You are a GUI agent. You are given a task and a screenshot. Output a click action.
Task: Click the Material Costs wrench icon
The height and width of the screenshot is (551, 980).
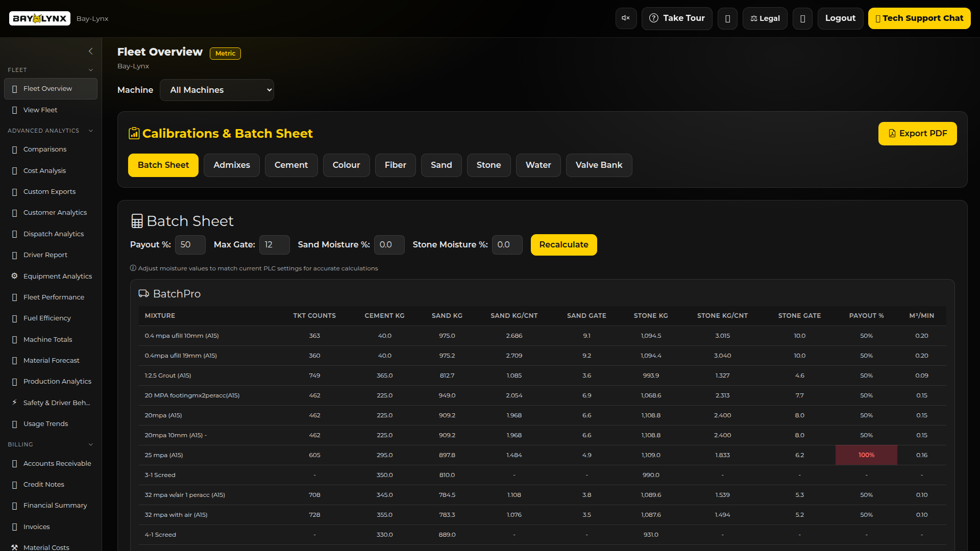14,546
